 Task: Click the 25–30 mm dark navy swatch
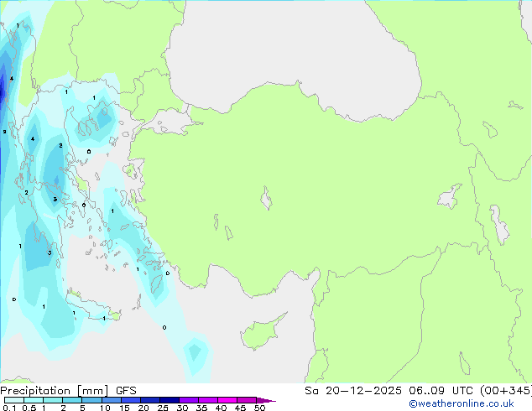click(170, 400)
